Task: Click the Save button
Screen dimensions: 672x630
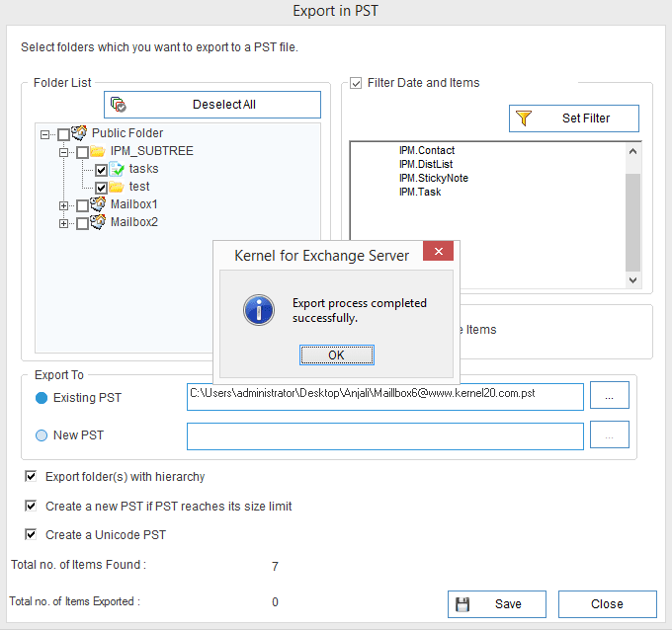Action: point(497,604)
